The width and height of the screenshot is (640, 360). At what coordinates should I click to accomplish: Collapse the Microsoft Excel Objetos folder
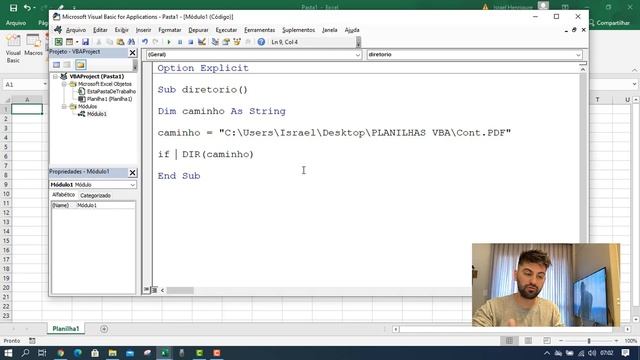(64, 84)
